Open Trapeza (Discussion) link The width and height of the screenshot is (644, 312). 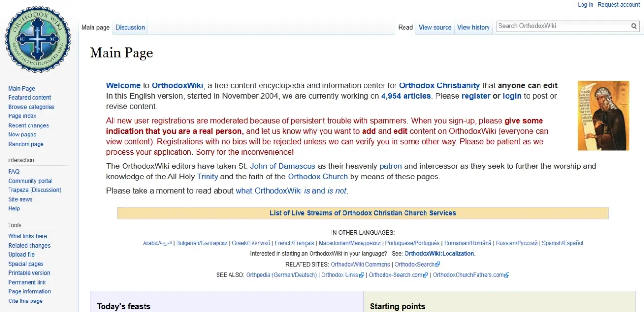pyautogui.click(x=35, y=190)
